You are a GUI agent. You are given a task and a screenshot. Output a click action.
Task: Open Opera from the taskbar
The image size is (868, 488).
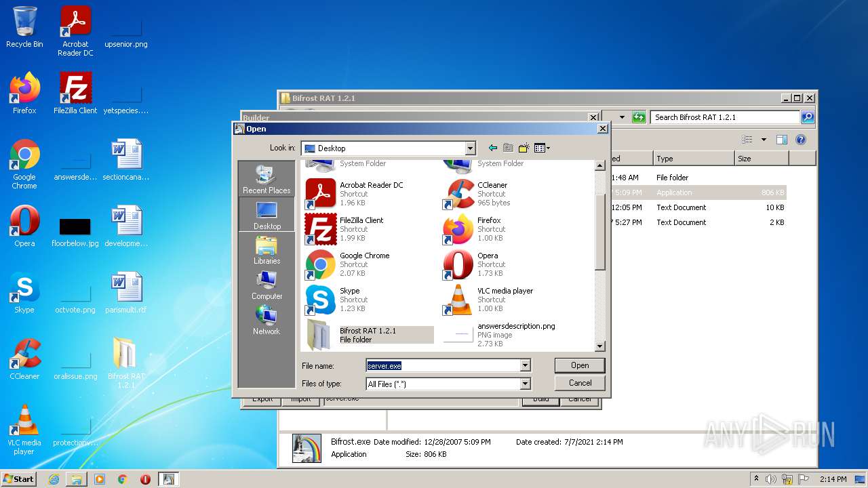pos(145,479)
